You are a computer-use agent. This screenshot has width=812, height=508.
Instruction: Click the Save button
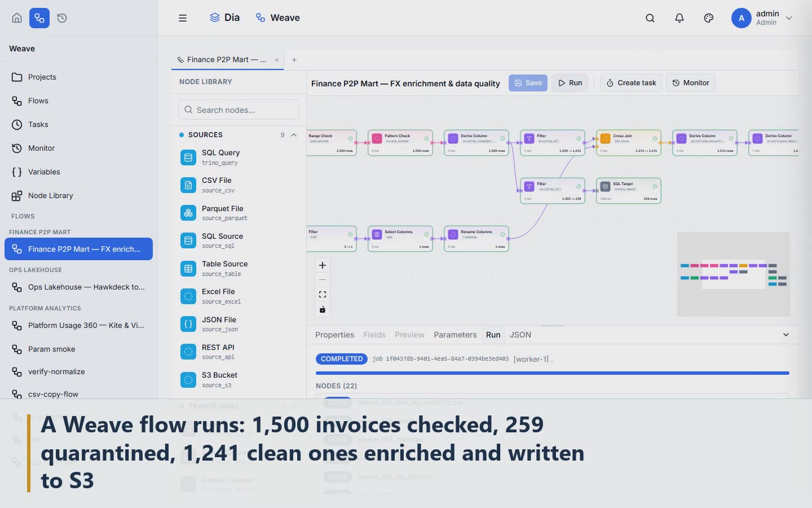[x=528, y=83]
